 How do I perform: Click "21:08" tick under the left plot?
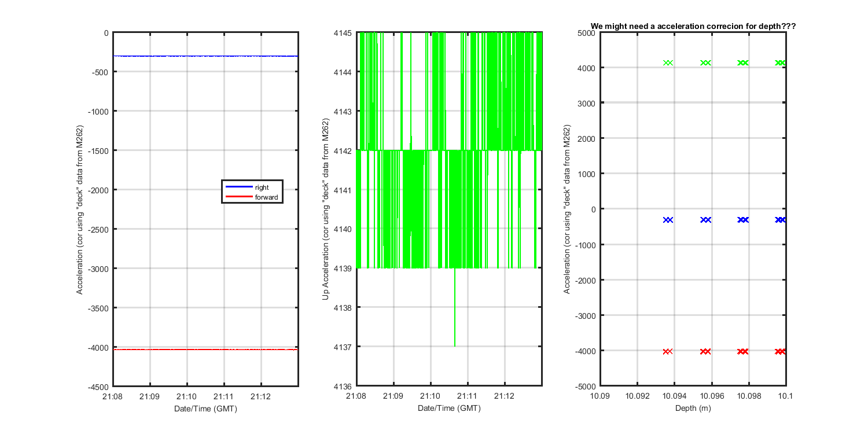click(x=113, y=396)
